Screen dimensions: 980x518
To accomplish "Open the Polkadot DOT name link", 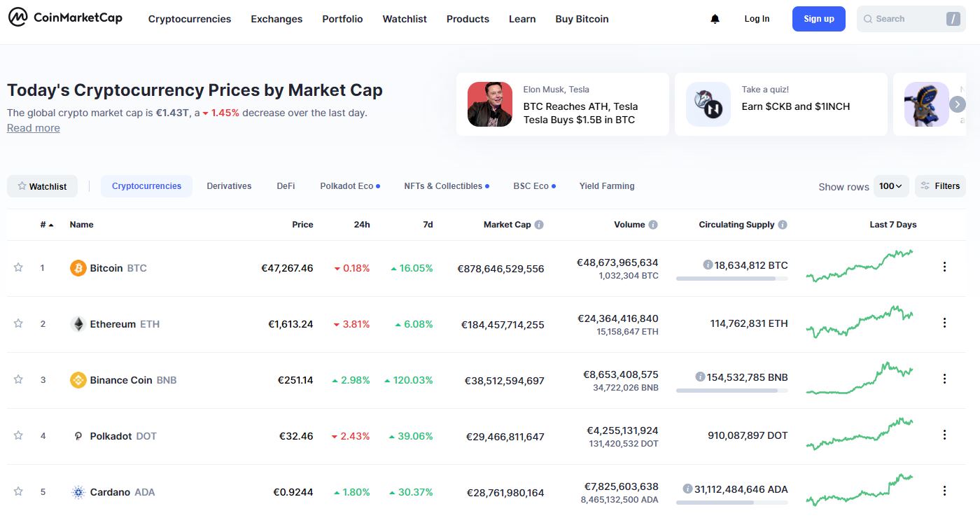I will tap(113, 436).
